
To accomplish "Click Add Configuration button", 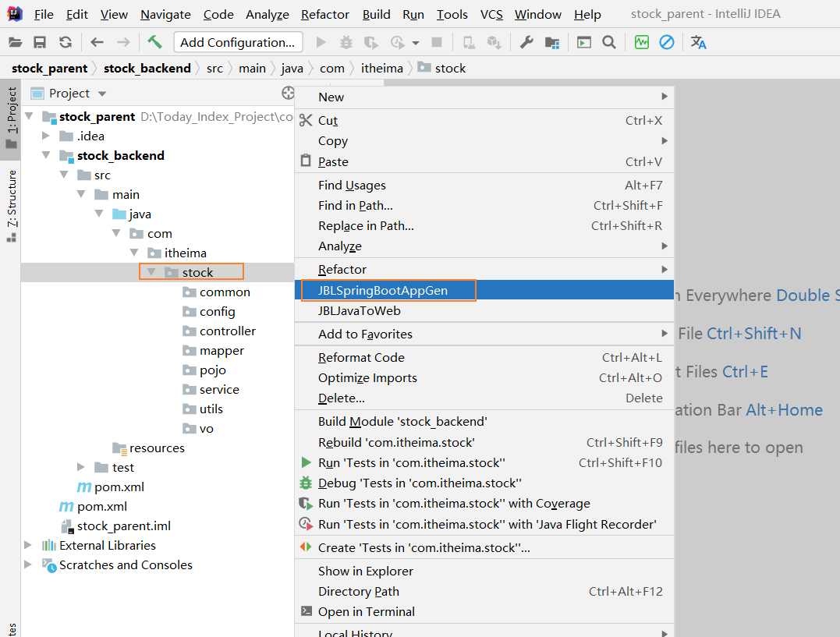I will (x=238, y=42).
